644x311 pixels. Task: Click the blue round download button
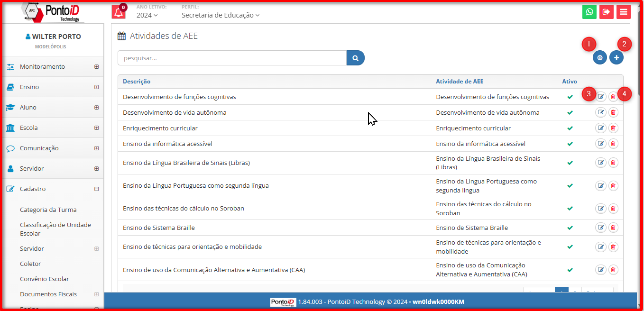600,58
